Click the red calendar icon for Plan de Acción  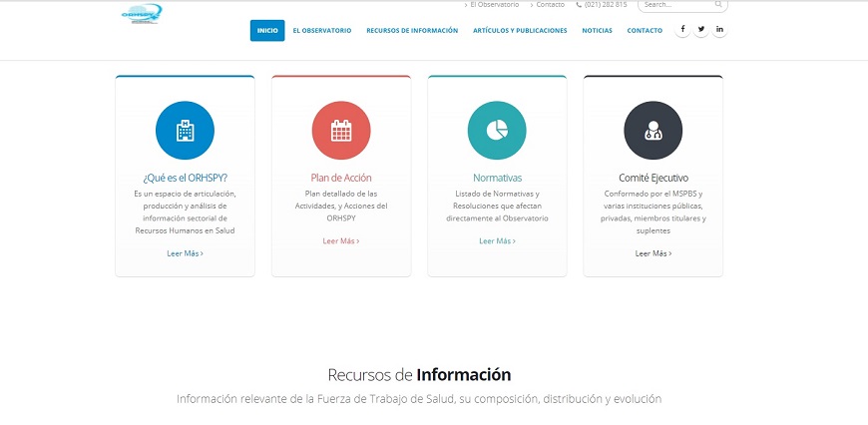[341, 131]
